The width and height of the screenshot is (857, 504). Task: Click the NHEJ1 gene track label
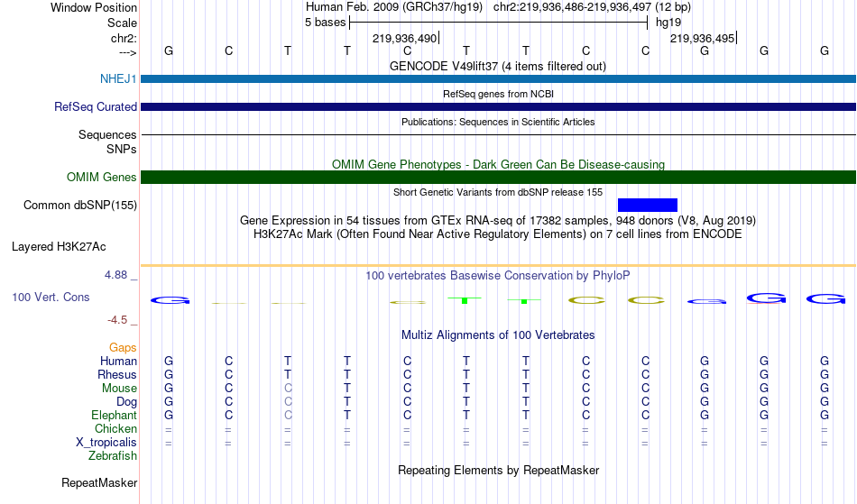pos(118,78)
